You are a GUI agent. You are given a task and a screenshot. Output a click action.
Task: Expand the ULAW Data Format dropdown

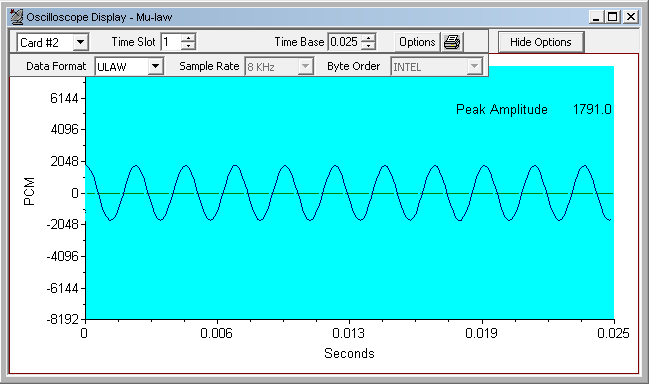(x=156, y=66)
